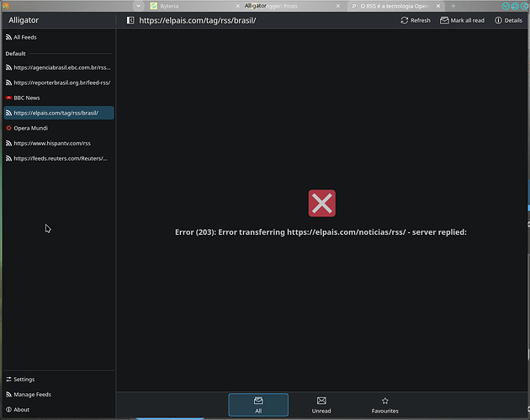Click the Refresh feed button

click(x=415, y=20)
